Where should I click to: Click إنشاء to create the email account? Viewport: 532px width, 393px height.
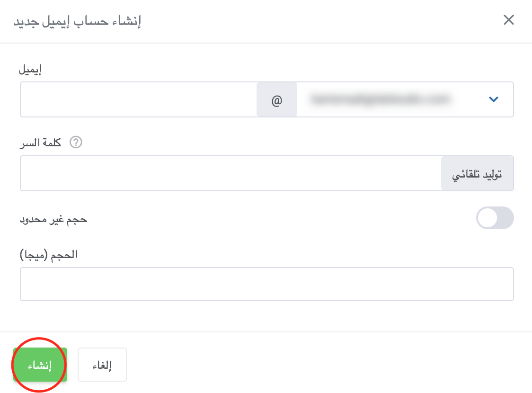coord(39,365)
